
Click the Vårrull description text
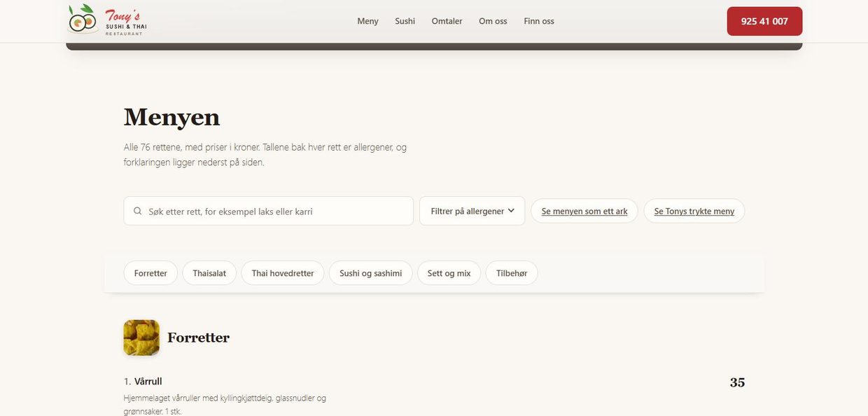pyautogui.click(x=225, y=405)
